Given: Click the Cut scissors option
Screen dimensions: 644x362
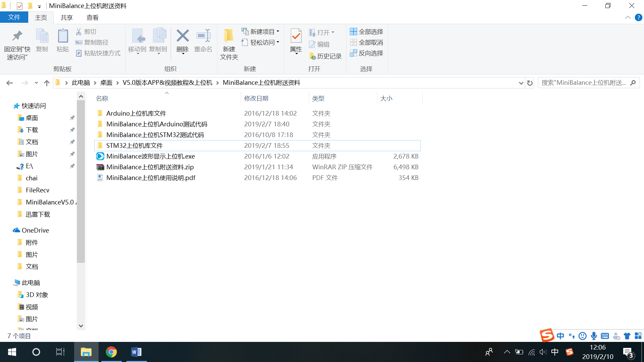Looking at the screenshot, I should (x=86, y=32).
